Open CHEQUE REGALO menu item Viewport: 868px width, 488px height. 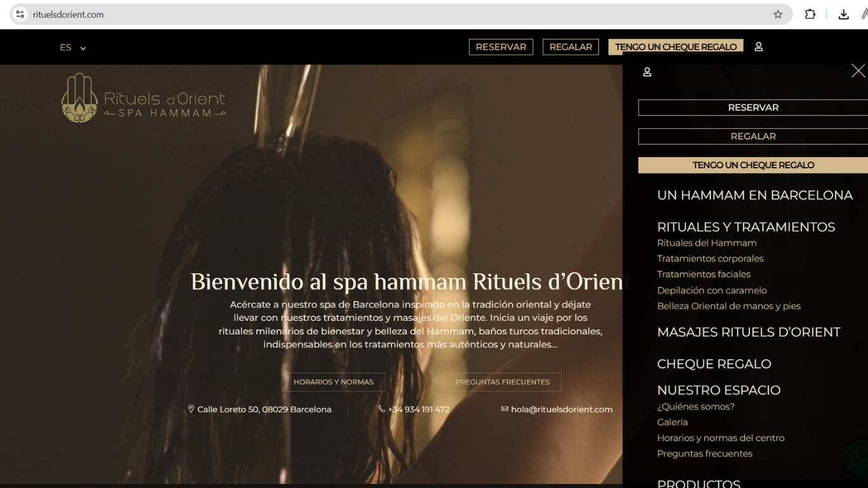pos(714,364)
